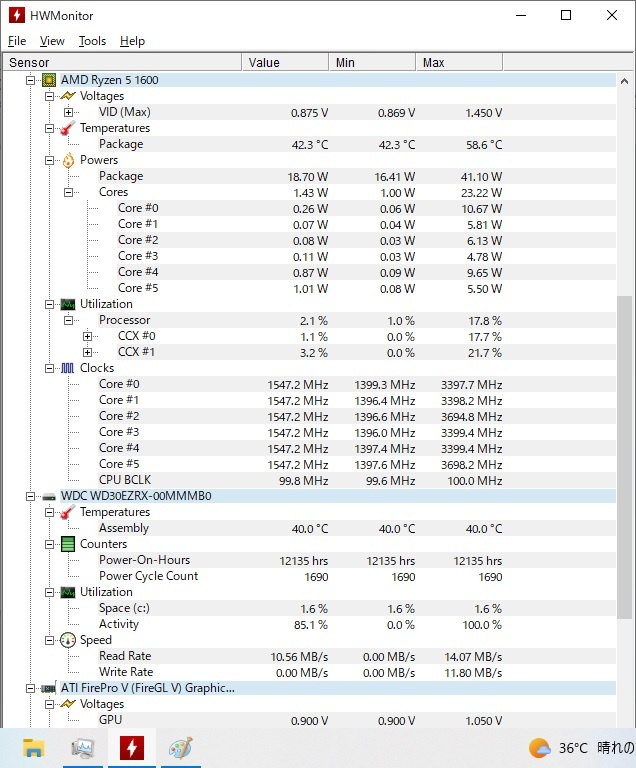Open the View menu
The height and width of the screenshot is (768, 636).
pos(52,41)
